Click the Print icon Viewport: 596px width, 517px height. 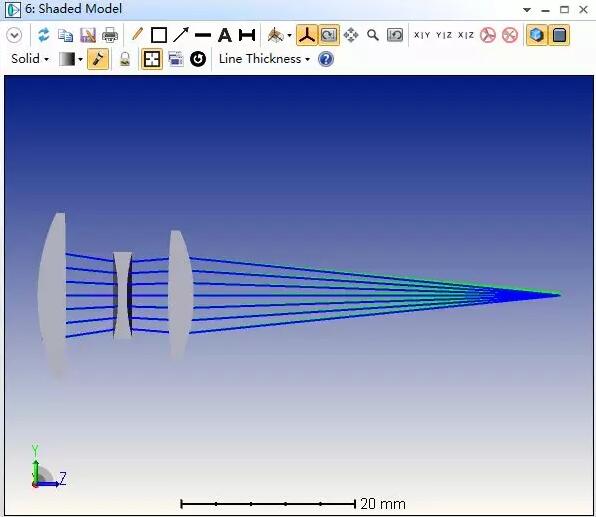click(110, 35)
